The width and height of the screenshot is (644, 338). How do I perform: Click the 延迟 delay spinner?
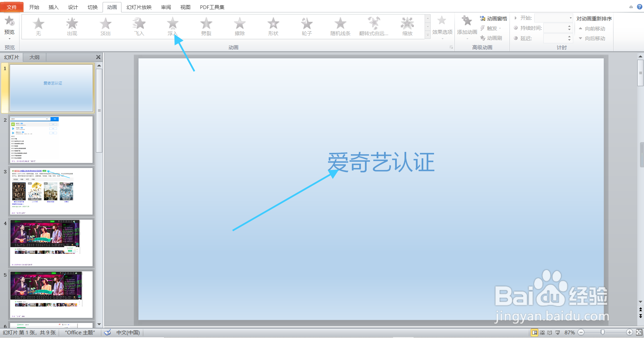(x=570, y=38)
